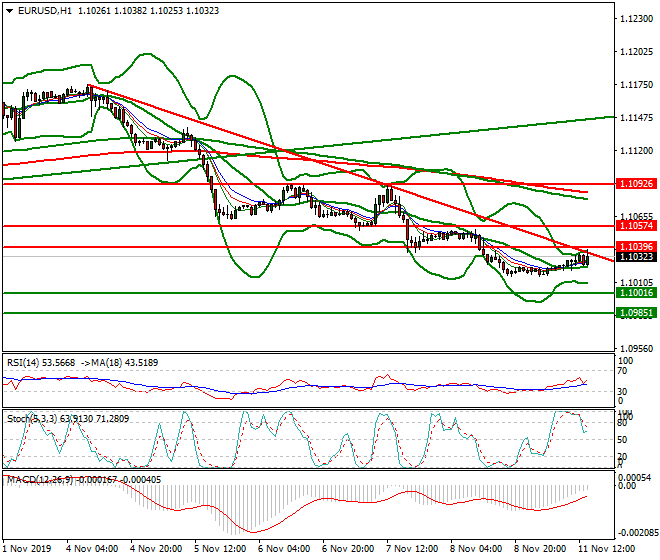The height and width of the screenshot is (560, 660).
Task: Select the 1.11475 price axis value
Action: coord(636,118)
